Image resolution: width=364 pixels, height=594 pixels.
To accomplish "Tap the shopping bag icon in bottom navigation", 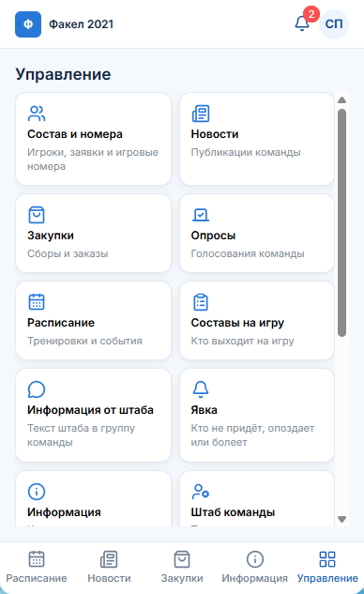I will (x=182, y=559).
